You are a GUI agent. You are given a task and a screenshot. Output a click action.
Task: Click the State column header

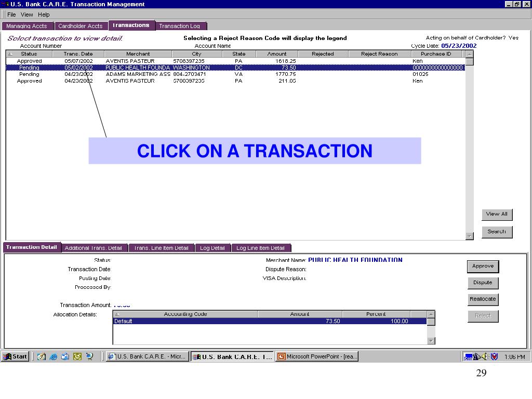(239, 54)
